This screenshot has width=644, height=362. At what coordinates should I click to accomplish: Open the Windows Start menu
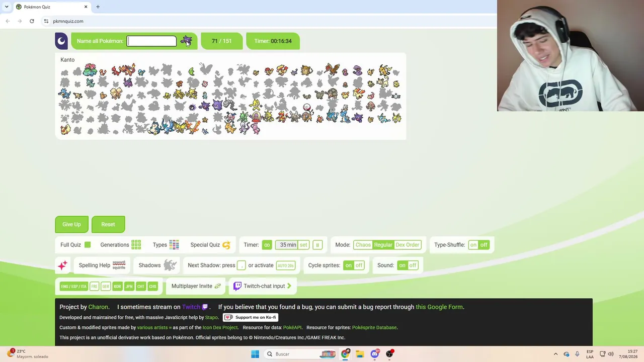click(x=255, y=354)
